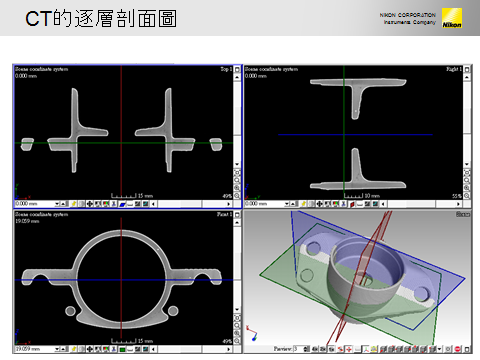Click the Scene label in 3D view

tap(463, 214)
